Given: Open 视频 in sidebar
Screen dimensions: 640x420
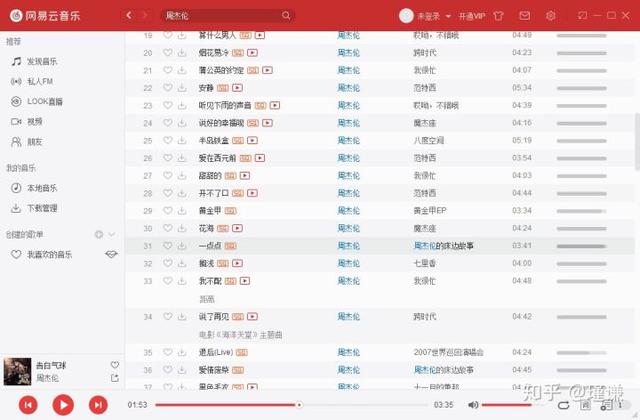Looking at the screenshot, I should point(27,121).
